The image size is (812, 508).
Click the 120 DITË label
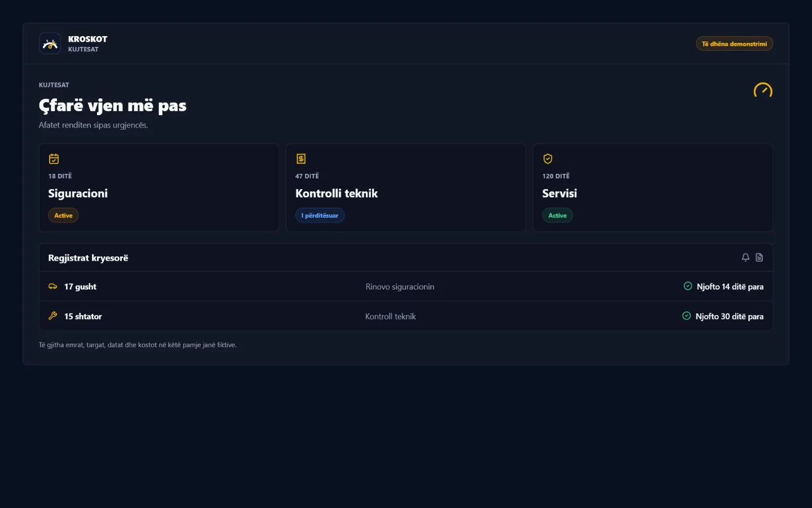(556, 176)
